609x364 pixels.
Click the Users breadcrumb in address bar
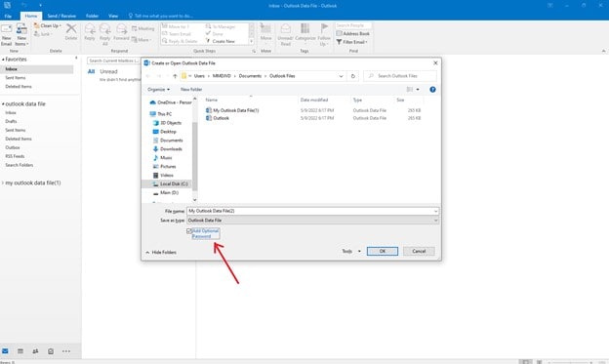coord(199,76)
